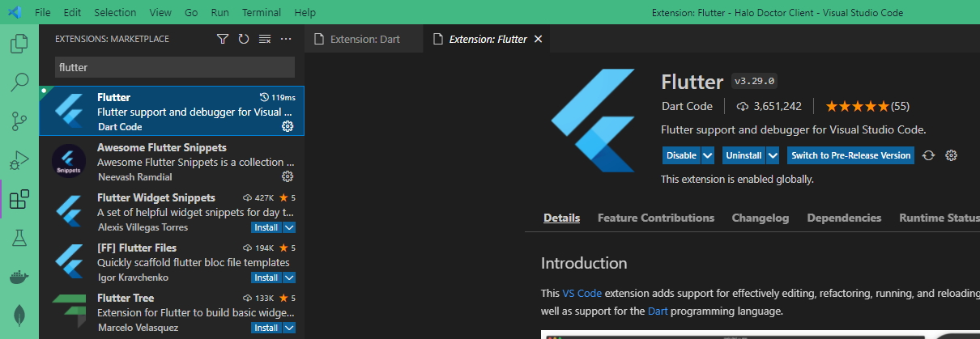
Task: Switch to Extension: Dart tab
Action: click(x=364, y=39)
